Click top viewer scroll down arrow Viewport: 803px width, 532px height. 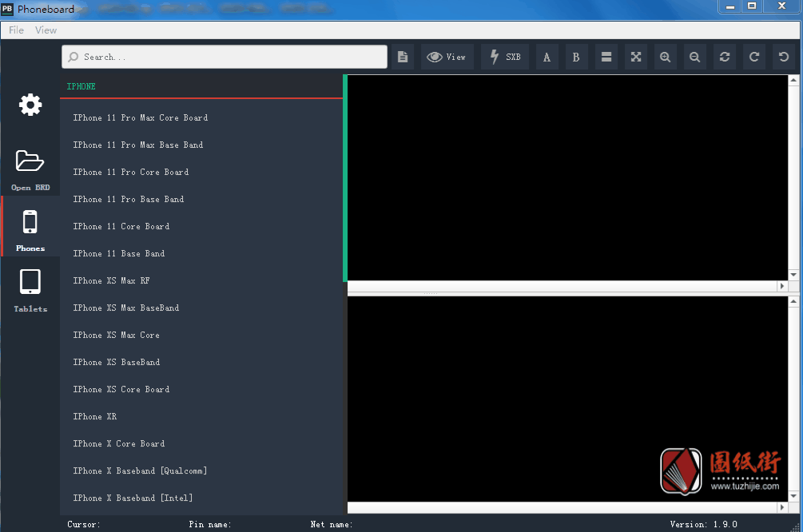pyautogui.click(x=793, y=275)
